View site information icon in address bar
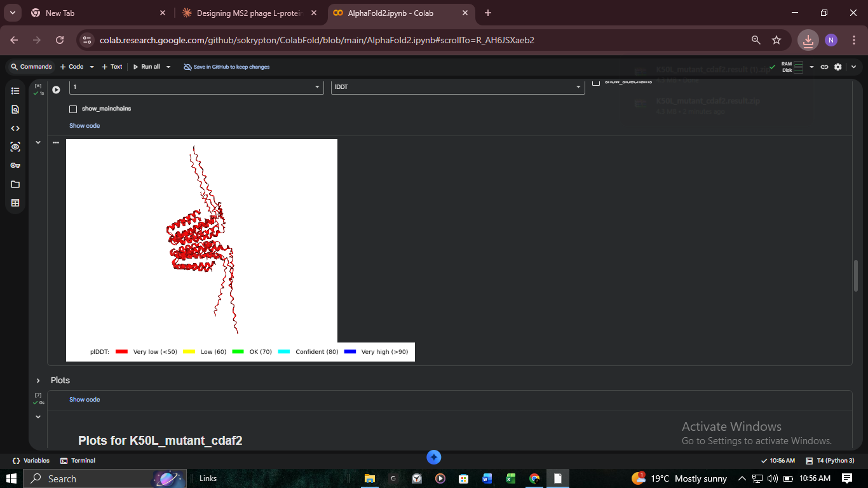The height and width of the screenshot is (488, 868). (88, 40)
